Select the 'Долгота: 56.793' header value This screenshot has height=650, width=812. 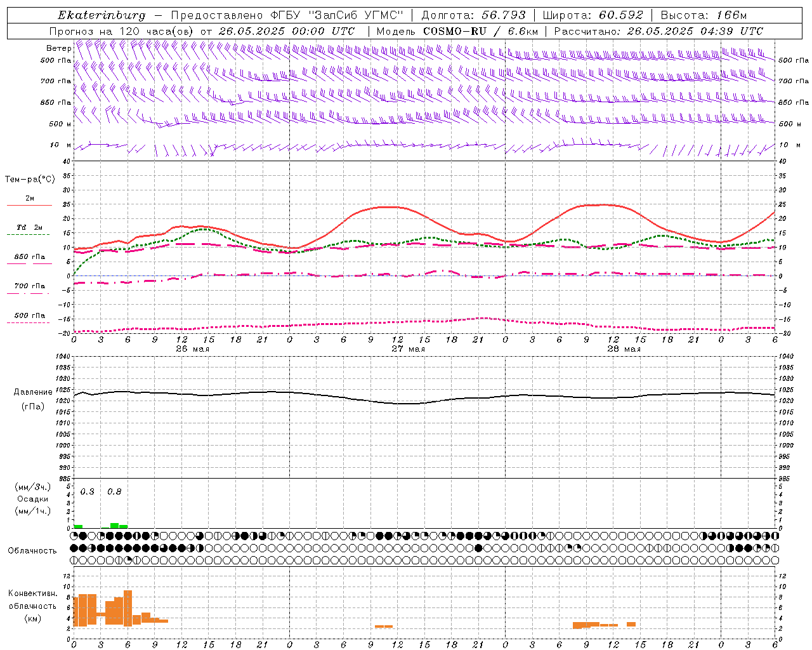pyautogui.click(x=473, y=15)
